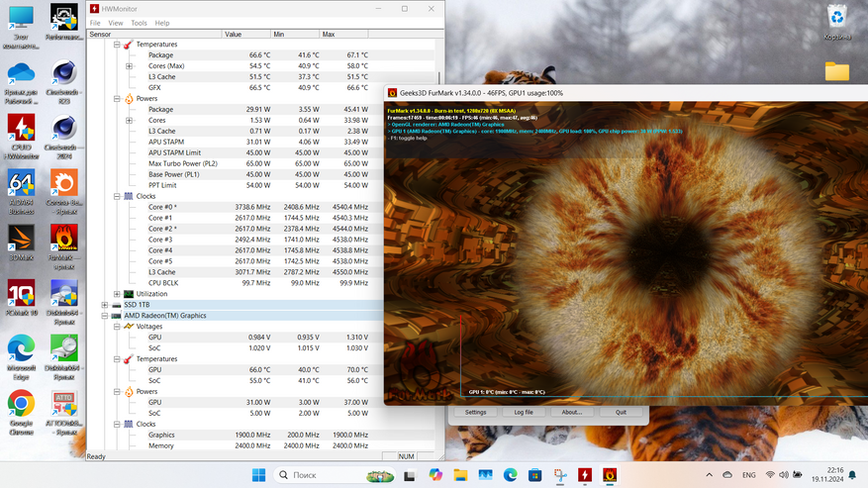
Task: Open Edge browser from the taskbar
Action: point(511,475)
